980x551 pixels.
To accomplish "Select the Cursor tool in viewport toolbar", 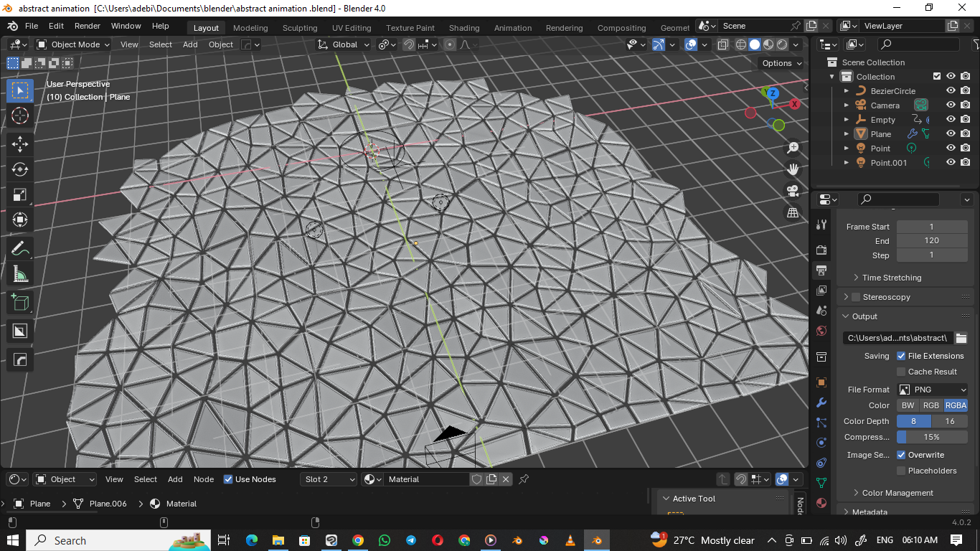I will 20,116.
